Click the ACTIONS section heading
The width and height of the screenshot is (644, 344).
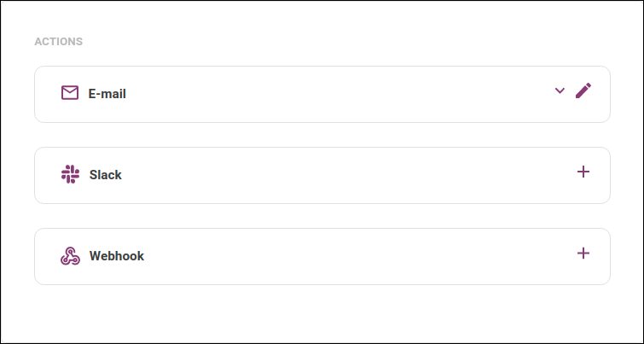coord(58,41)
